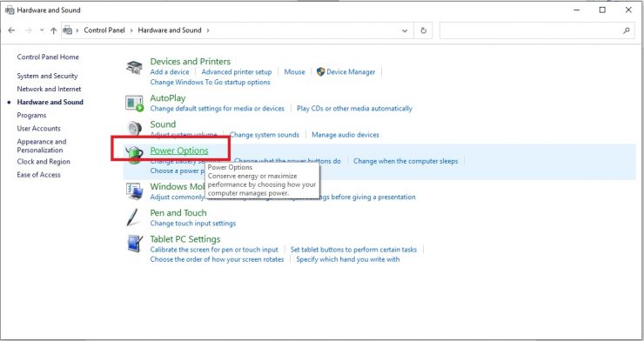Viewport: 644px width, 341px height.
Task: Click the Control Panel icon in address bar
Action: click(x=68, y=30)
